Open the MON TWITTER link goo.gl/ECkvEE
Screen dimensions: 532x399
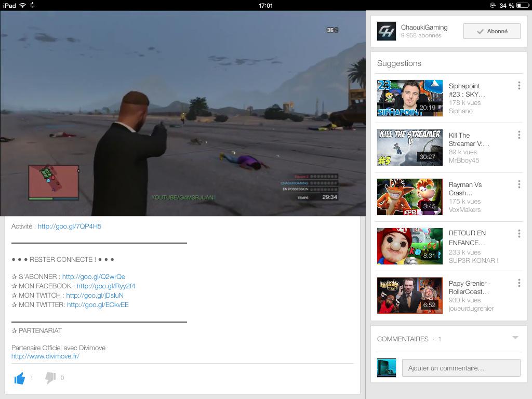(x=98, y=304)
